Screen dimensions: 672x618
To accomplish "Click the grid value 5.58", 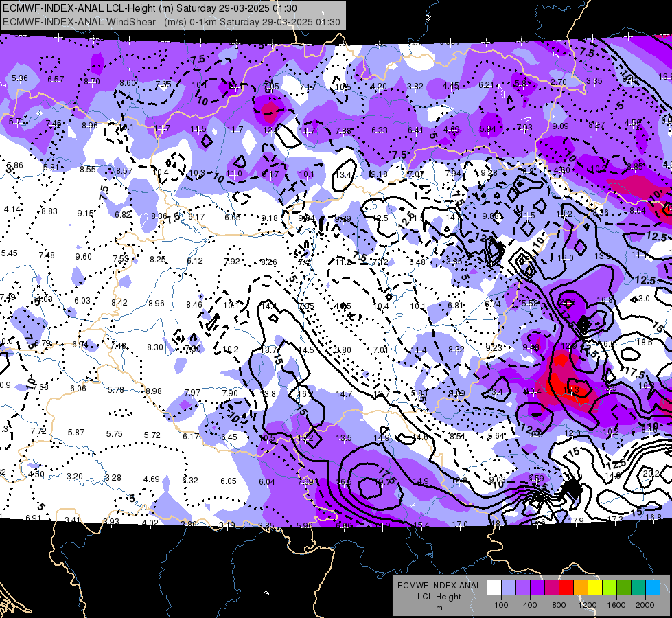I will tap(530, 303).
